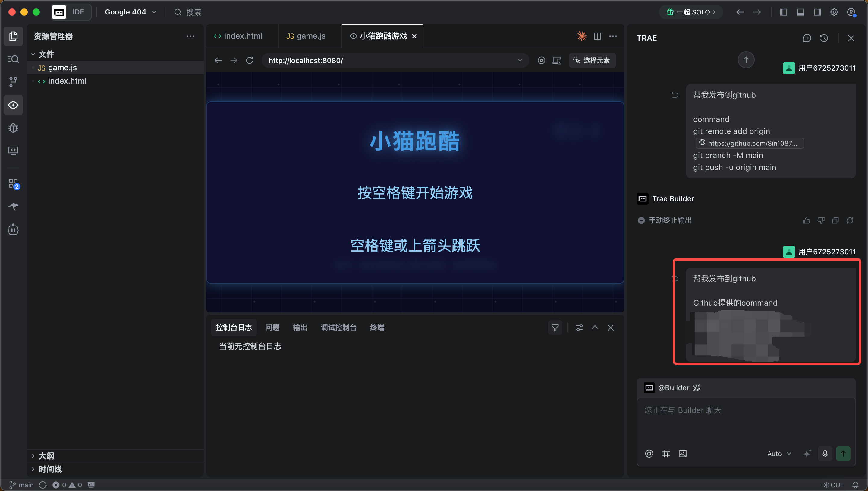This screenshot has width=868, height=491.
Task: Select the preview eye icon in sidebar
Action: click(x=13, y=105)
